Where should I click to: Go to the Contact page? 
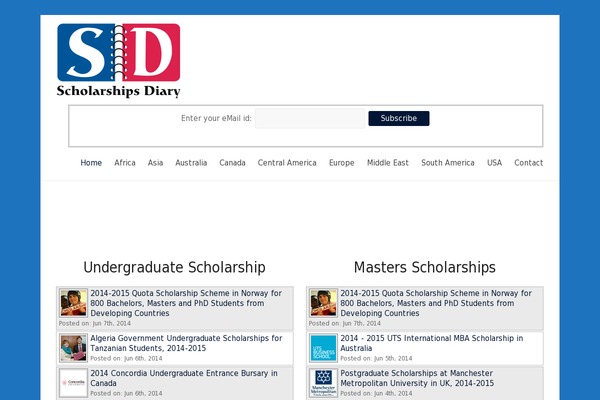(528, 163)
